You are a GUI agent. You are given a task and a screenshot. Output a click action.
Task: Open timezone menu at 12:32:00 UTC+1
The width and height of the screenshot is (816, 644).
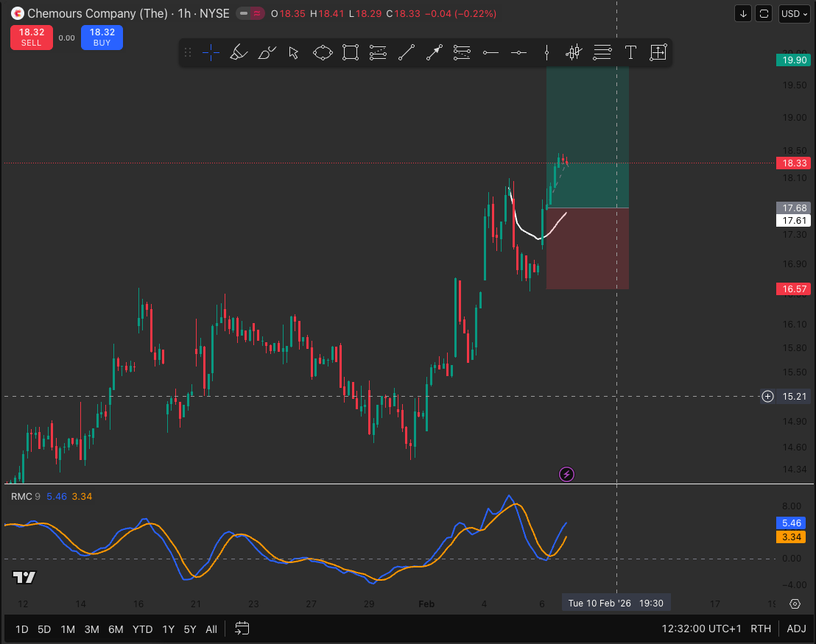701,629
